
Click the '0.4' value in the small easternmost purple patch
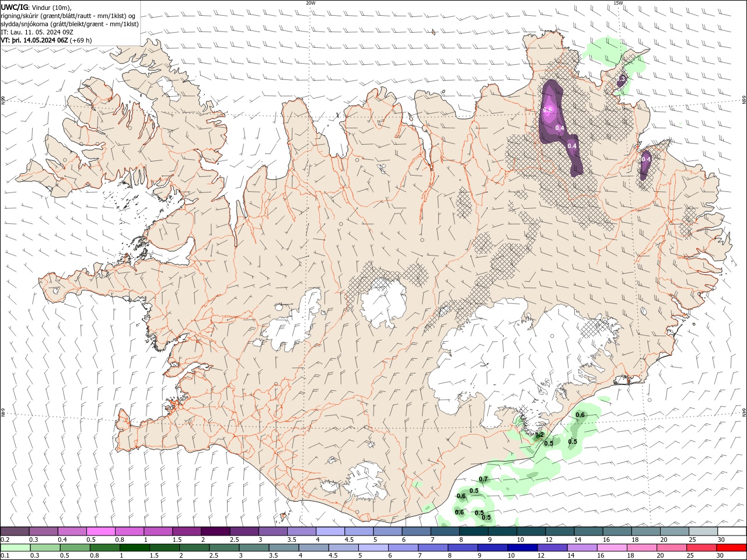(x=646, y=159)
